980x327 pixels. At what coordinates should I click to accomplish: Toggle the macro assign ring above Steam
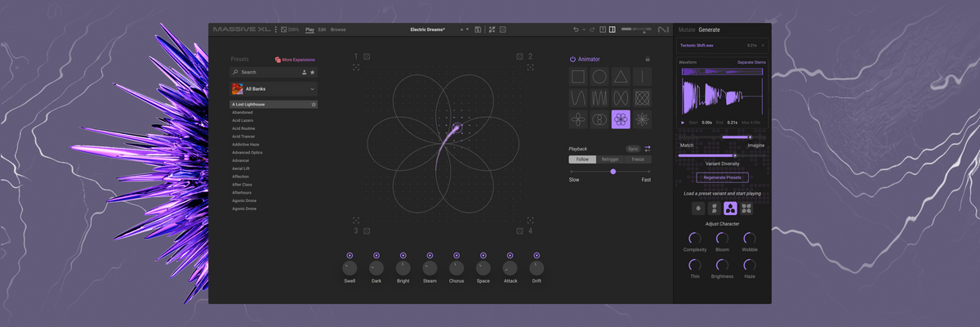pyautogui.click(x=430, y=256)
